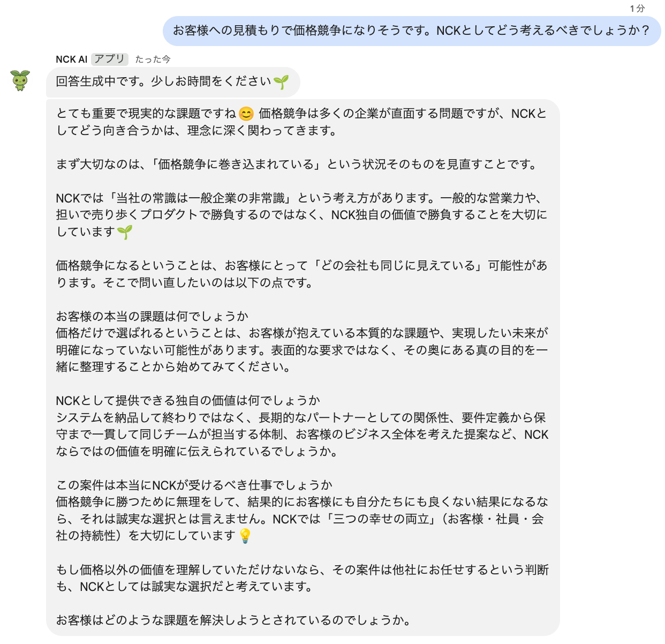Click the アプリ badge next to NCK AI
Screen dimensions: 665x644
point(109,59)
